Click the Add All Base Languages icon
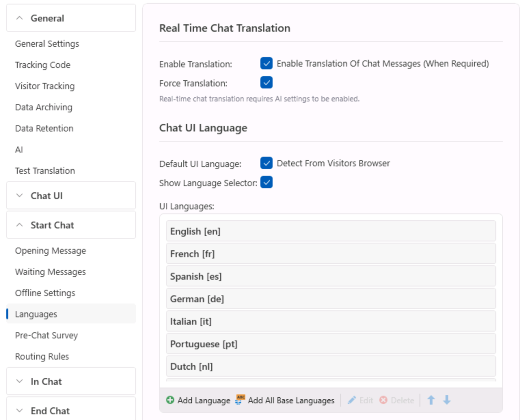Image resolution: width=520 pixels, height=420 pixels. click(240, 400)
